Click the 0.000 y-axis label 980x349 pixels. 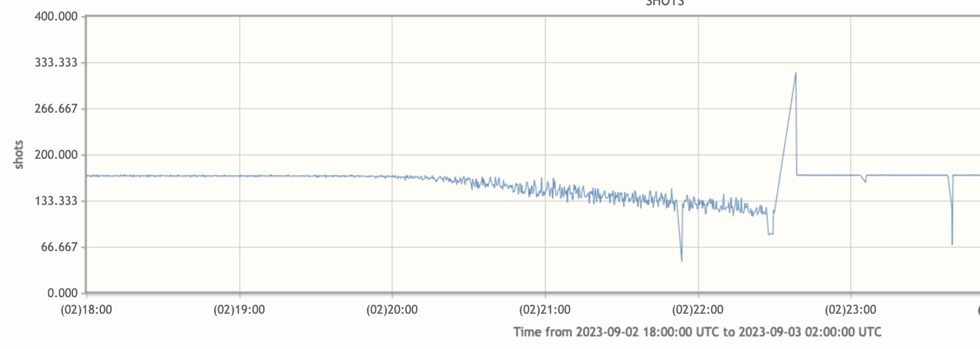[x=63, y=293]
